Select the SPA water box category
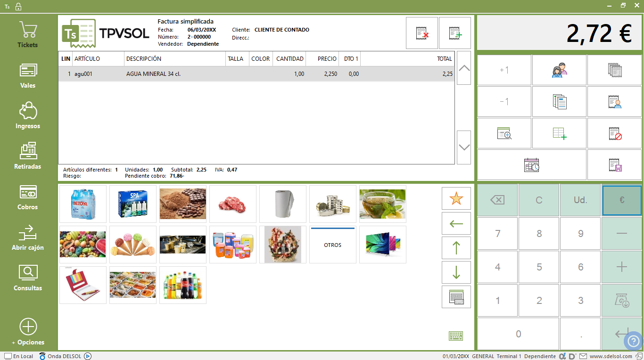644x360 pixels. pos(133,204)
